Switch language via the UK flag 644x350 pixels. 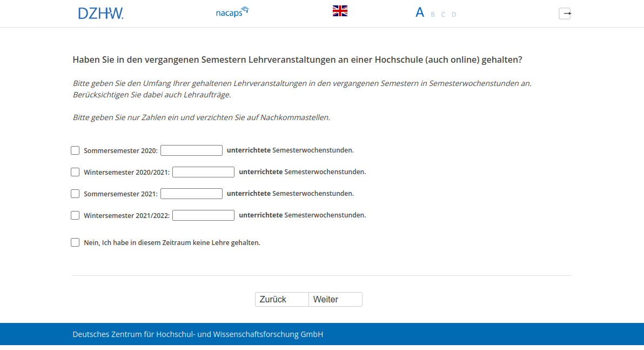(x=340, y=11)
